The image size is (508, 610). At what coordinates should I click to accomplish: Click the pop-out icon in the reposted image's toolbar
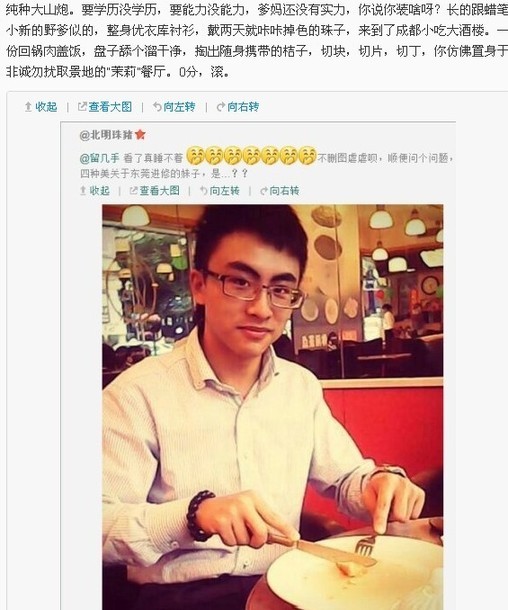click(133, 190)
